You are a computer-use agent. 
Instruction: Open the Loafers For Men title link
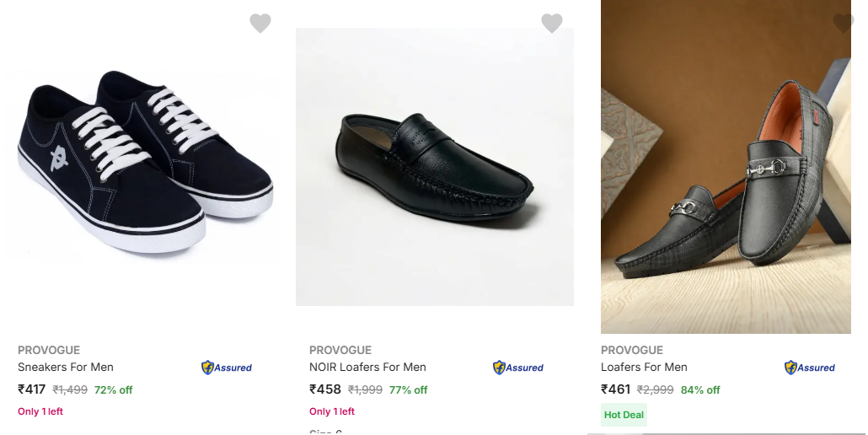tap(644, 367)
